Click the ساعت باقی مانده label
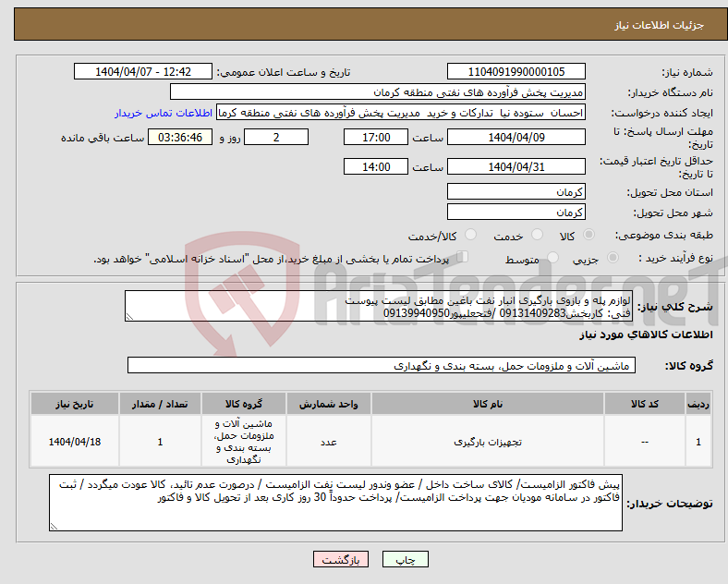 103,138
